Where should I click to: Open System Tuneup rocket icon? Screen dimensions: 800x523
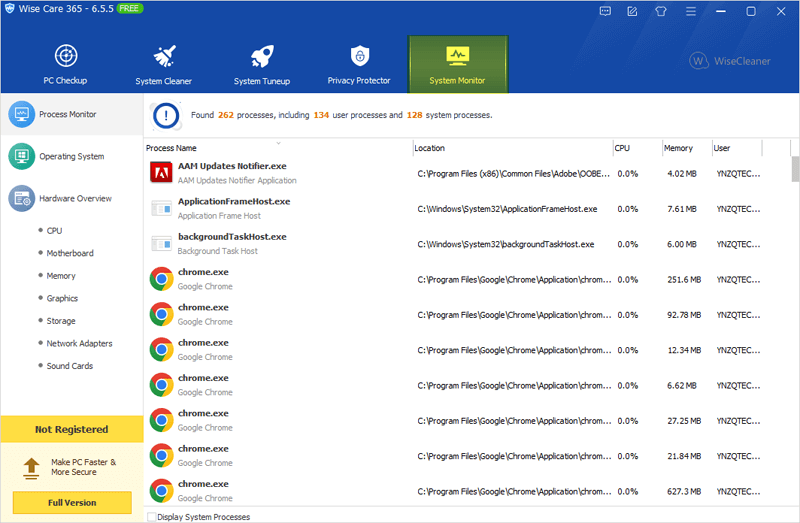point(262,56)
